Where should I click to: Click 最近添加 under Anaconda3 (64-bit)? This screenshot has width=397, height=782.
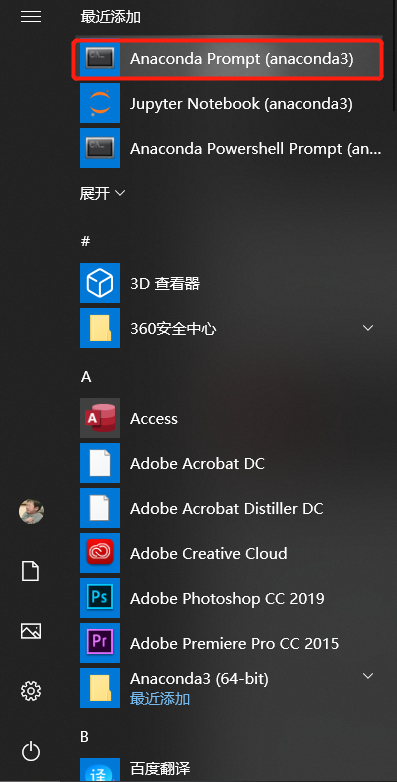click(x=160, y=699)
